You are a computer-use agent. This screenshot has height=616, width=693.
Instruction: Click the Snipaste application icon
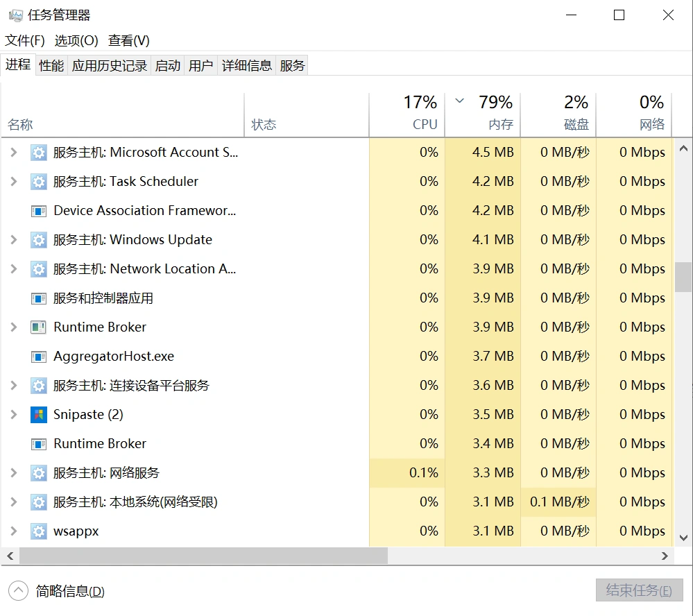38,414
